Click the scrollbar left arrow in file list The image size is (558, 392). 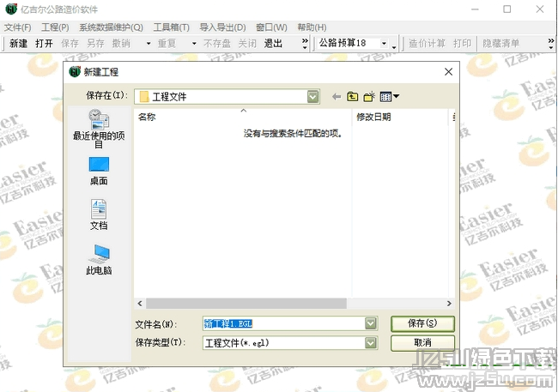pyautogui.click(x=140, y=304)
